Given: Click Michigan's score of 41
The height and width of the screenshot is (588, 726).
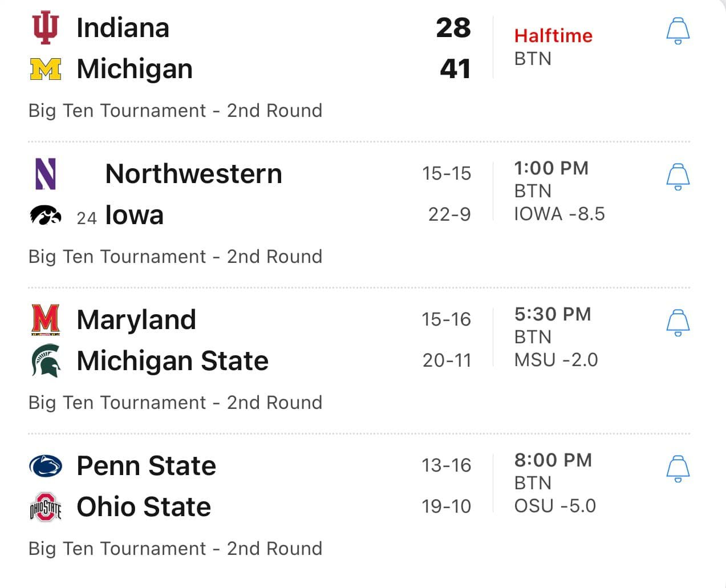Looking at the screenshot, I should pos(455,69).
